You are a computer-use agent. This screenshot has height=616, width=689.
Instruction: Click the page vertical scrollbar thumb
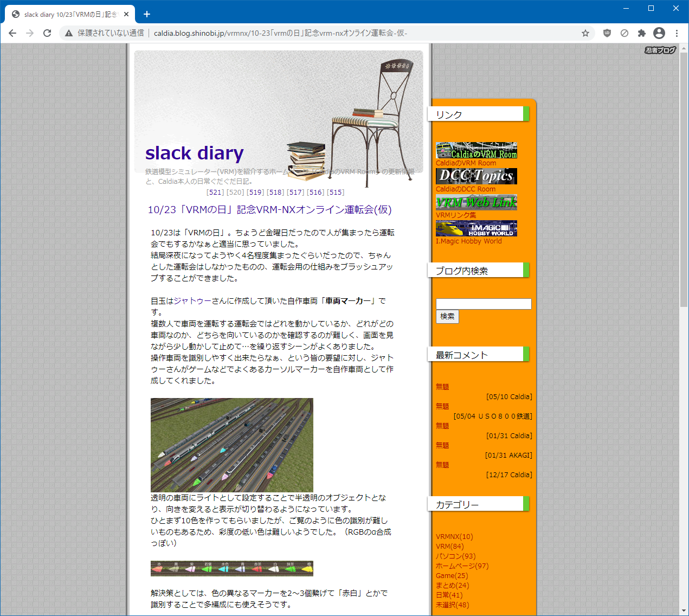tap(684, 180)
